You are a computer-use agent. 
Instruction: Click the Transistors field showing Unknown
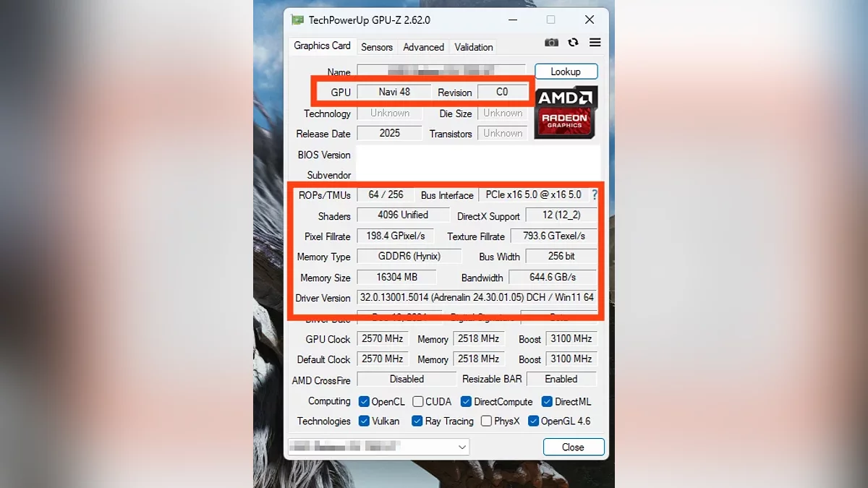502,133
